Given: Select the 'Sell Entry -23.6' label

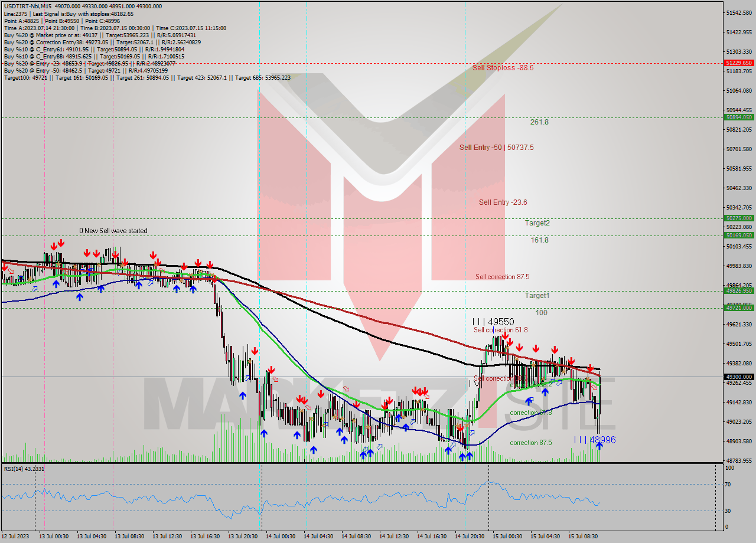Looking at the screenshot, I should (x=503, y=202).
